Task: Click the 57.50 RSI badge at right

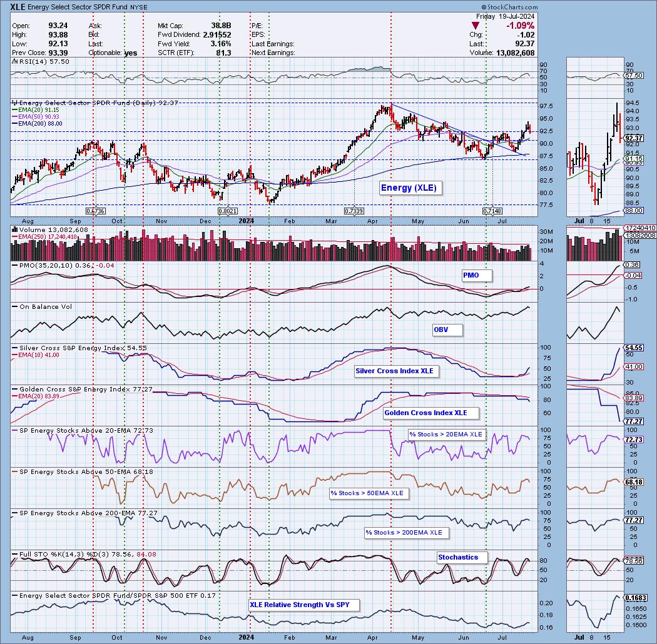Action: click(x=634, y=76)
